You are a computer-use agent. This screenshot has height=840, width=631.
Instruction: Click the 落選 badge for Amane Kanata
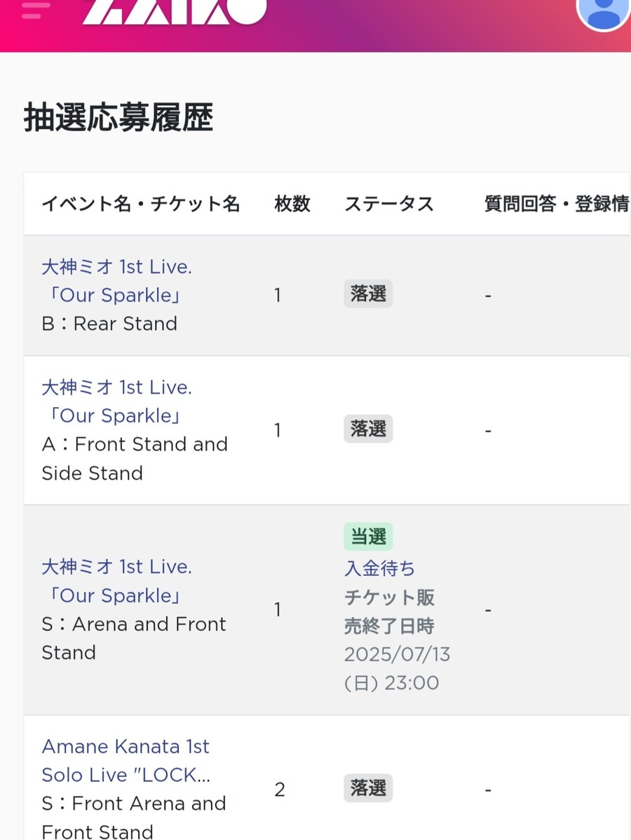pos(368,788)
